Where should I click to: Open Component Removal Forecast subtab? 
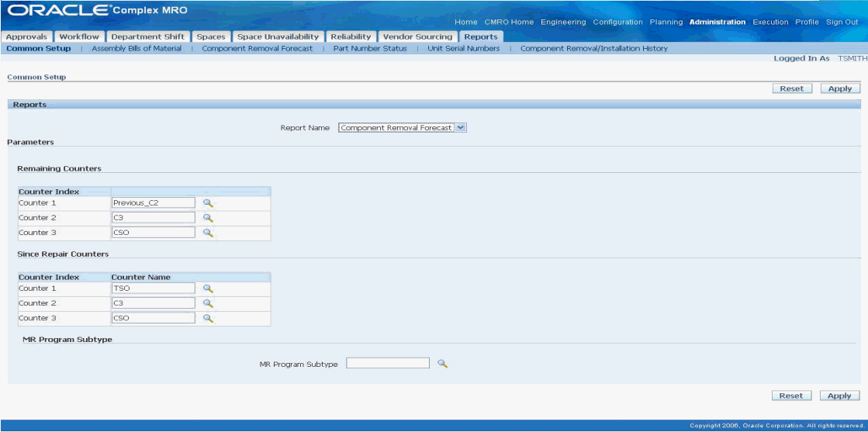click(258, 48)
